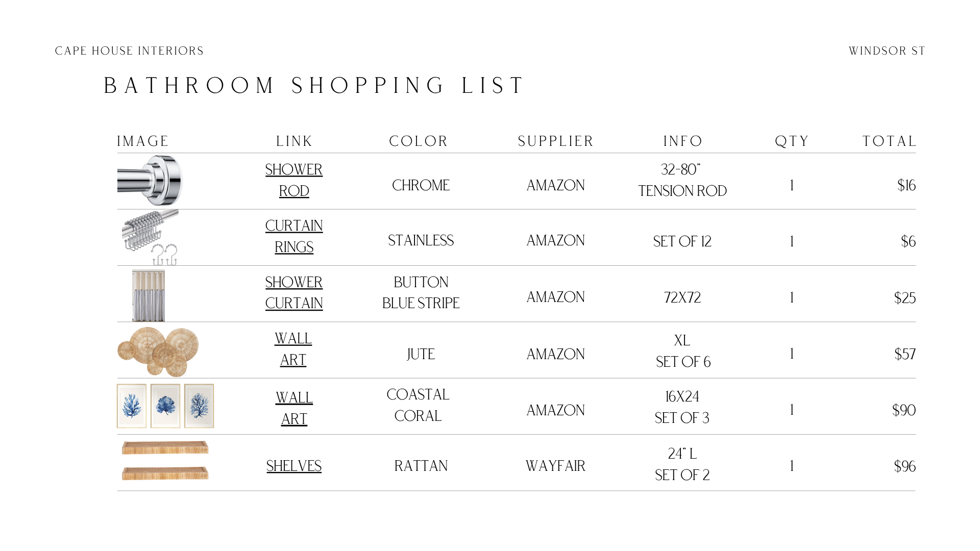The width and height of the screenshot is (980, 551).
Task: Select the $96 shelves total
Action: pyautogui.click(x=904, y=466)
